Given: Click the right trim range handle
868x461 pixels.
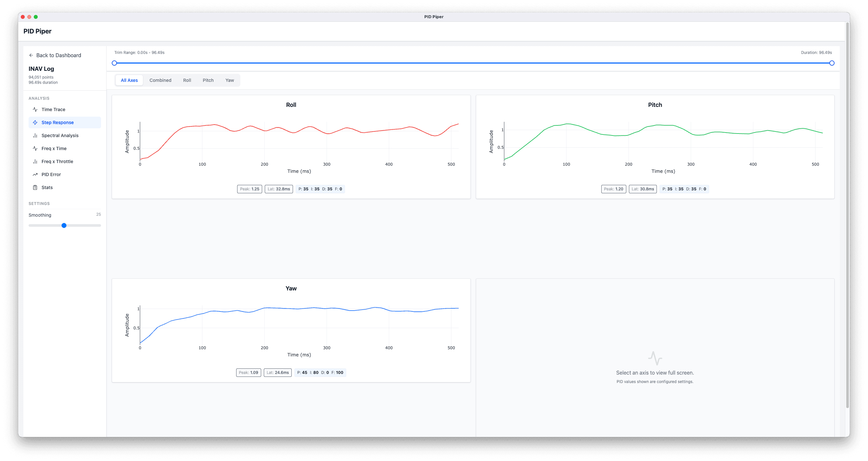Looking at the screenshot, I should [832, 63].
